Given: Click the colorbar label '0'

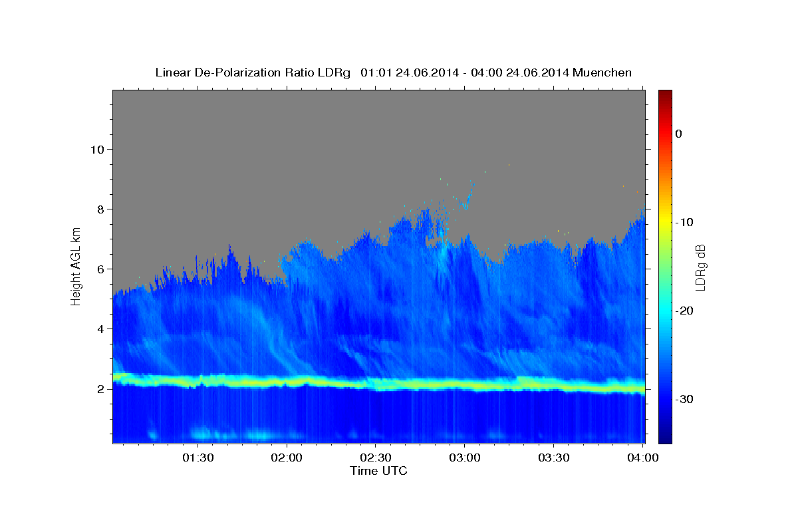Looking at the screenshot, I should point(679,134).
